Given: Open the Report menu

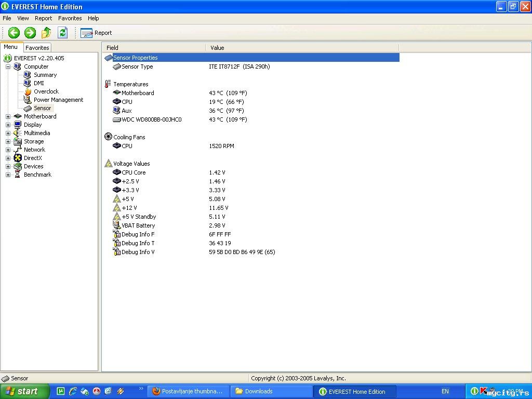Looking at the screenshot, I should click(x=44, y=18).
